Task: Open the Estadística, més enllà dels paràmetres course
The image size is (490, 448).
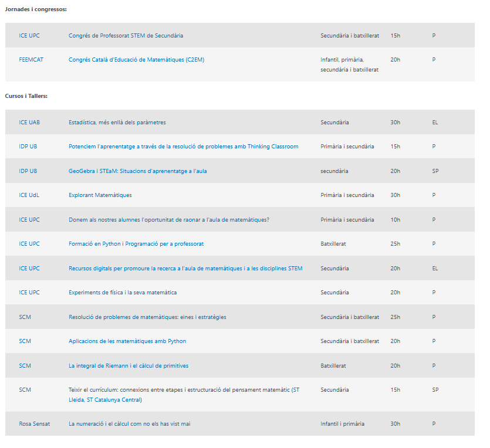Action: [x=117, y=123]
